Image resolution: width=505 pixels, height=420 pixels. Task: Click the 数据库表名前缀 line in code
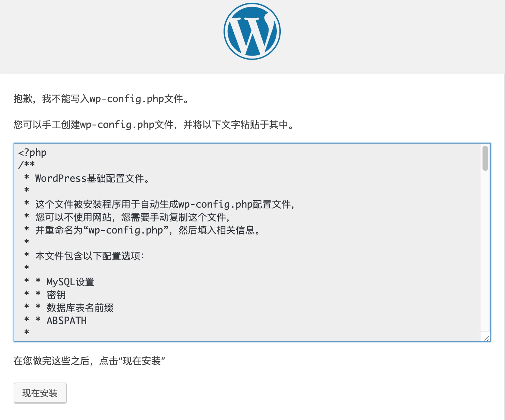tap(80, 308)
